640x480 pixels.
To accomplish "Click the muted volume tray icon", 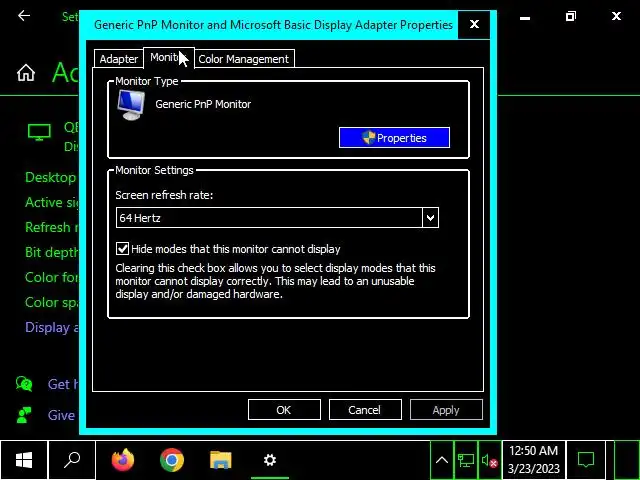I will point(489,460).
